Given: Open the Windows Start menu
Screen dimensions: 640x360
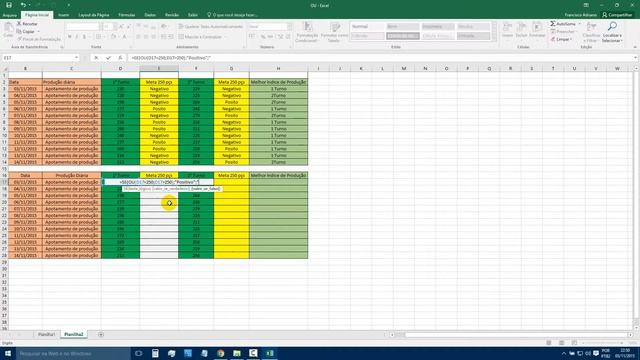Looking at the screenshot, I should (8, 353).
